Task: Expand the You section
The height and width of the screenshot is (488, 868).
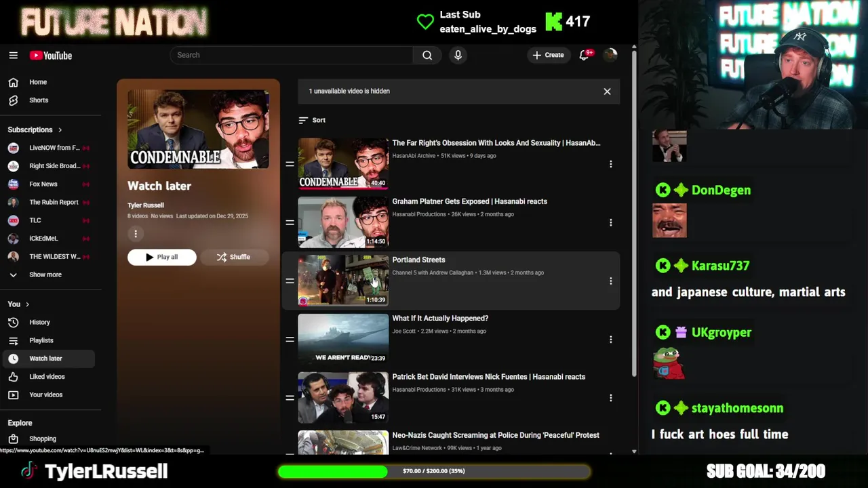Action: point(18,304)
